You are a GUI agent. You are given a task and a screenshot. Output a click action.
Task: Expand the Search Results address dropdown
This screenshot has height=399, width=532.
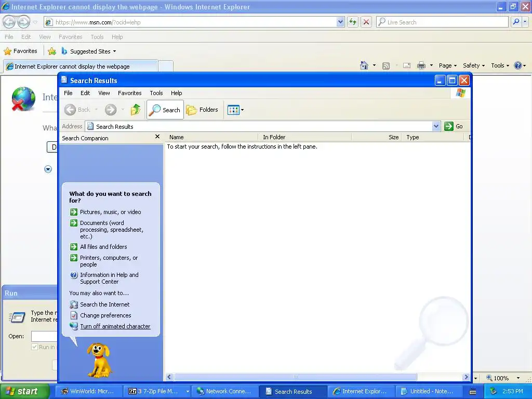coord(436,126)
